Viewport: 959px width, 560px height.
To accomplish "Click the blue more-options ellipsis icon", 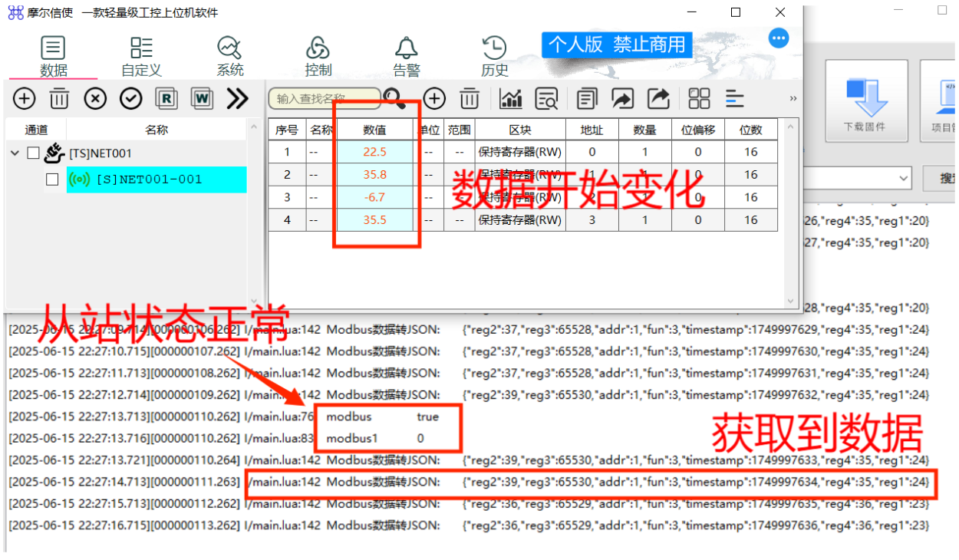I will click(779, 38).
